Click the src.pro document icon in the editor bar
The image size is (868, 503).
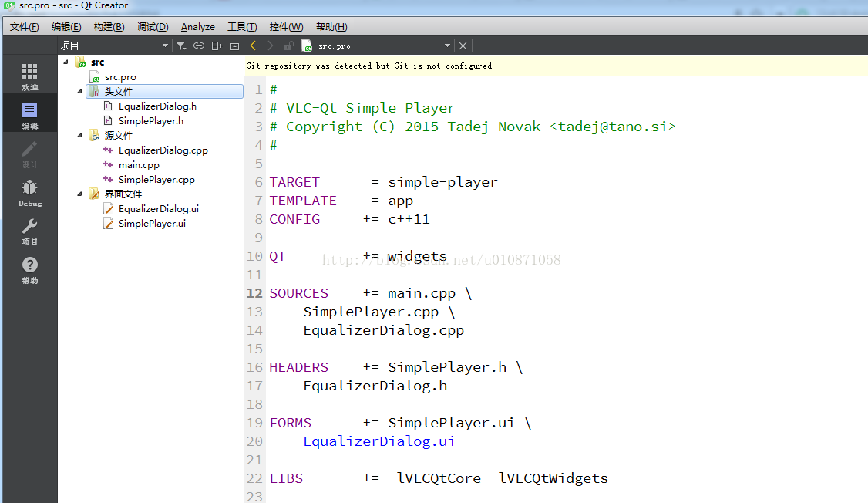[307, 46]
